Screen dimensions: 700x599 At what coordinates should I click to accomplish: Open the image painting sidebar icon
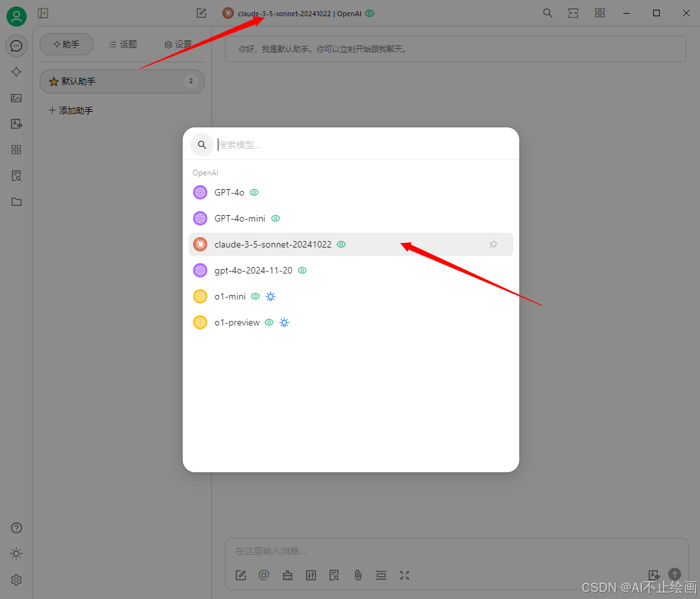[x=16, y=98]
